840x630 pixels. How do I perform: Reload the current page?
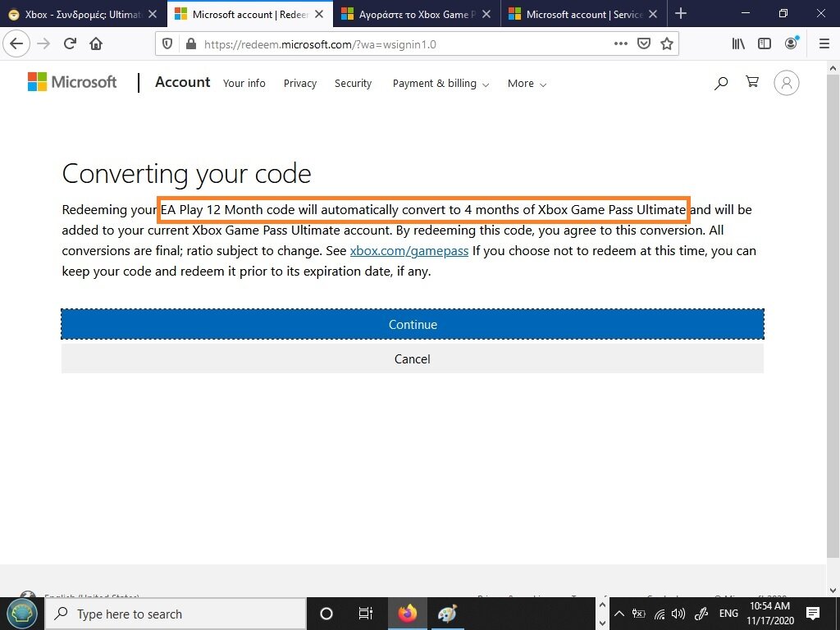click(71, 44)
